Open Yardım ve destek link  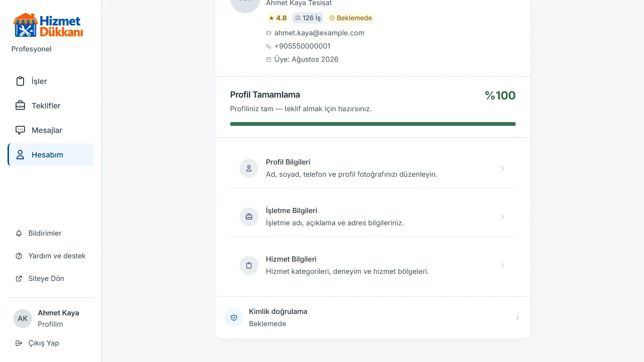pyautogui.click(x=51, y=256)
